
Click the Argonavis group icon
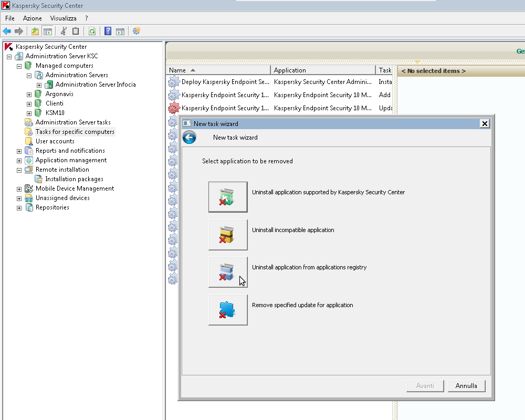38,94
